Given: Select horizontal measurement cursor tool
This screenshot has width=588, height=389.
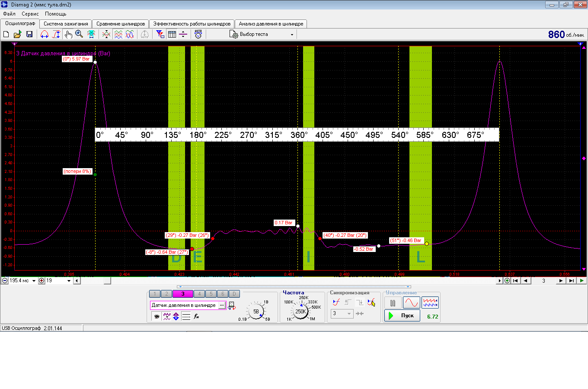Looking at the screenshot, I should pyautogui.click(x=45, y=34).
